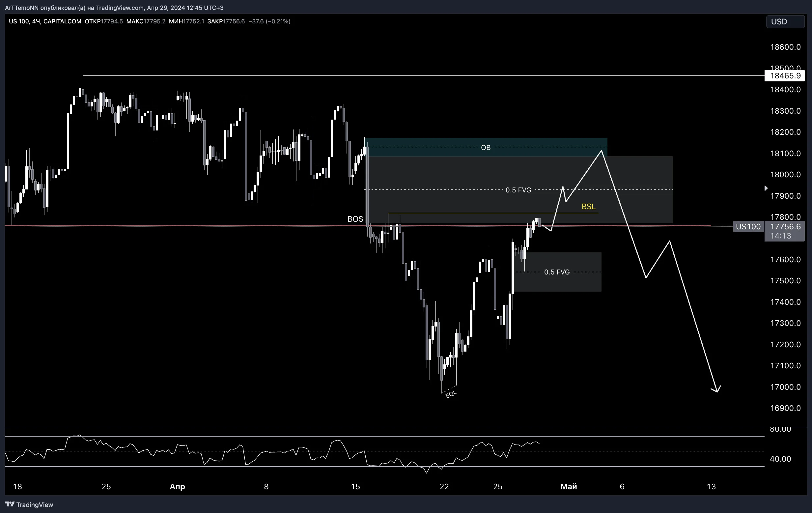Click the ArTTemoNN publication header text
This screenshot has width=812, height=513.
coord(114,8)
